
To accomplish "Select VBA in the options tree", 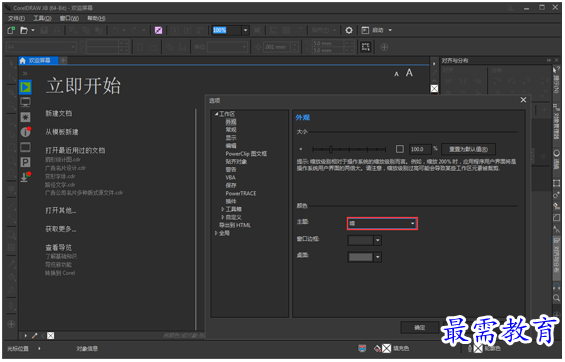I will click(x=231, y=178).
